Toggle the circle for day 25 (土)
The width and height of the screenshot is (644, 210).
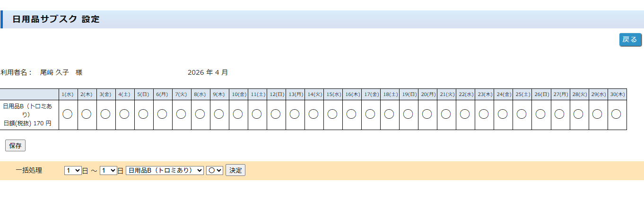(x=522, y=114)
